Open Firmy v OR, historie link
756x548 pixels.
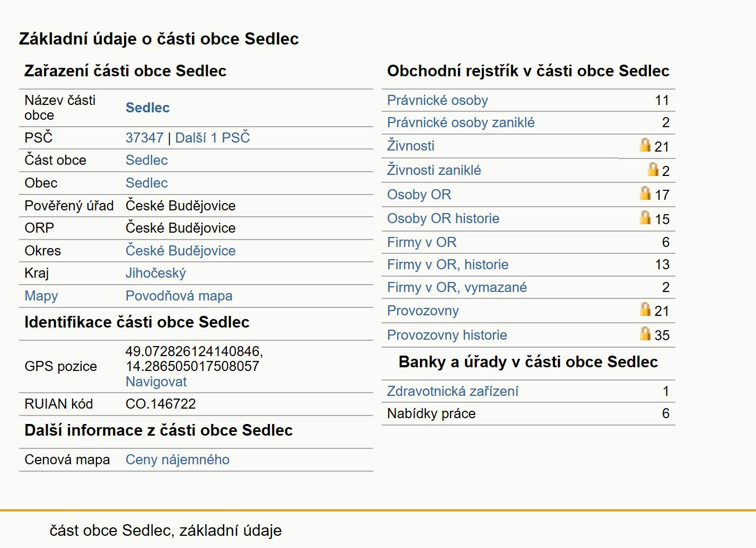coord(447,264)
